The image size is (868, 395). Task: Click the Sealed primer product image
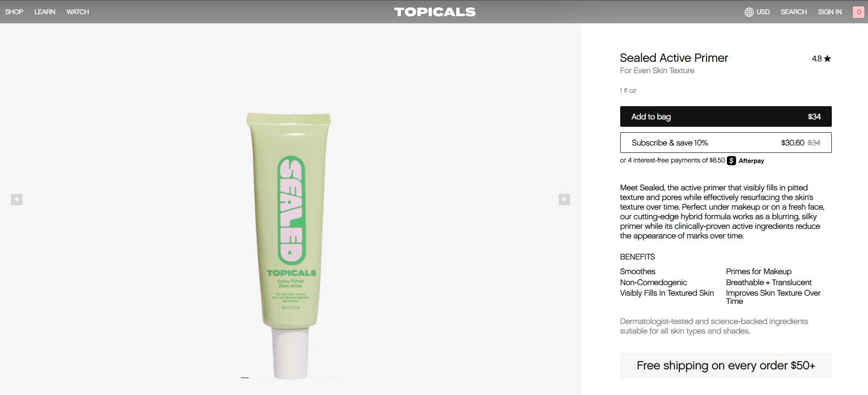click(289, 245)
